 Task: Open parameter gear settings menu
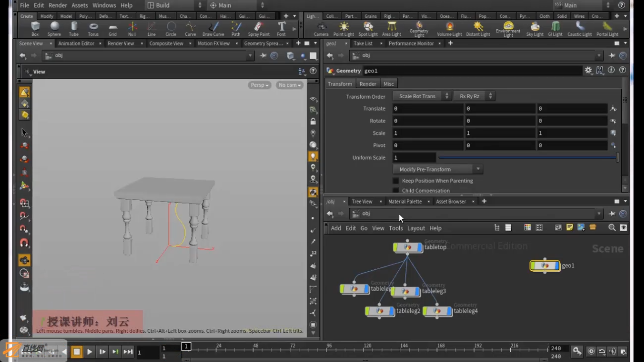coord(588,70)
